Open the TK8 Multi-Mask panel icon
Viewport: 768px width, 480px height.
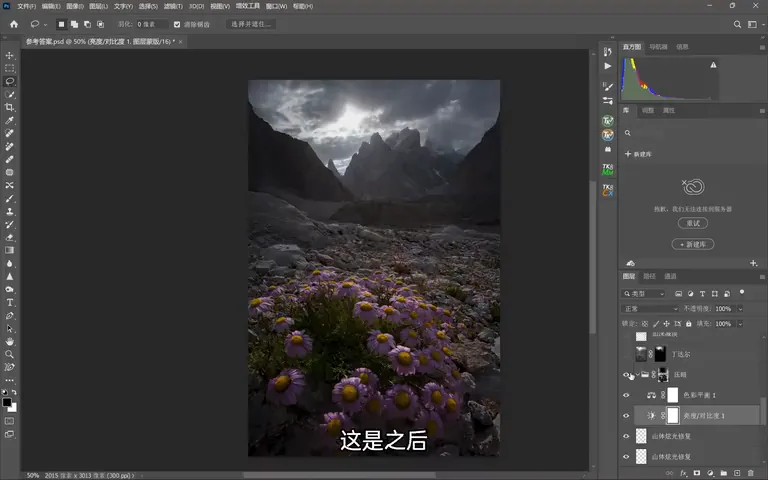pyautogui.click(x=607, y=169)
